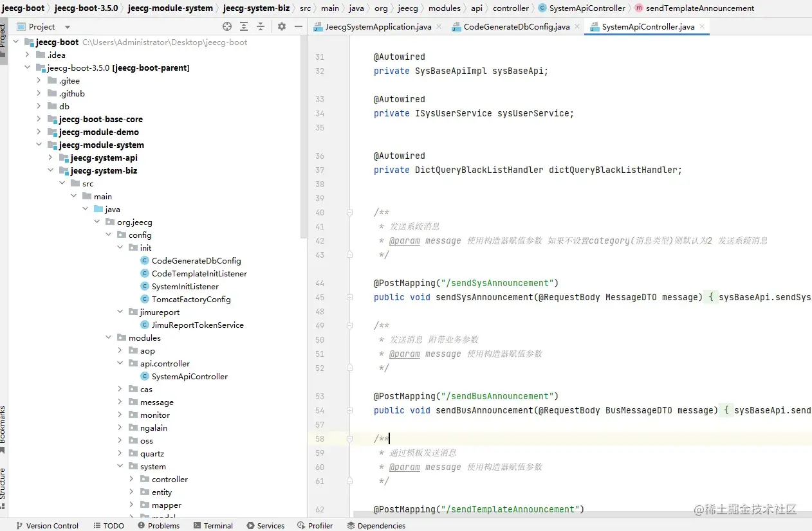
Task: Click line number 58 in editor gutter
Action: (320, 438)
